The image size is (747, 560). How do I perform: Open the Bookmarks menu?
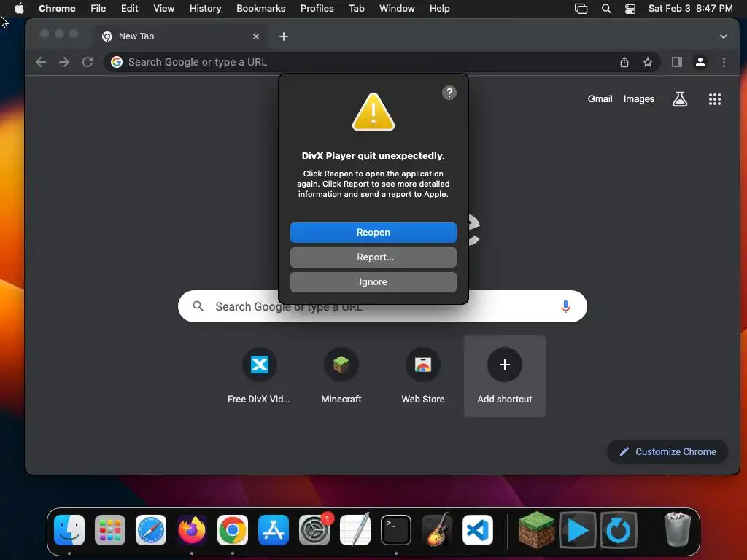tap(260, 8)
